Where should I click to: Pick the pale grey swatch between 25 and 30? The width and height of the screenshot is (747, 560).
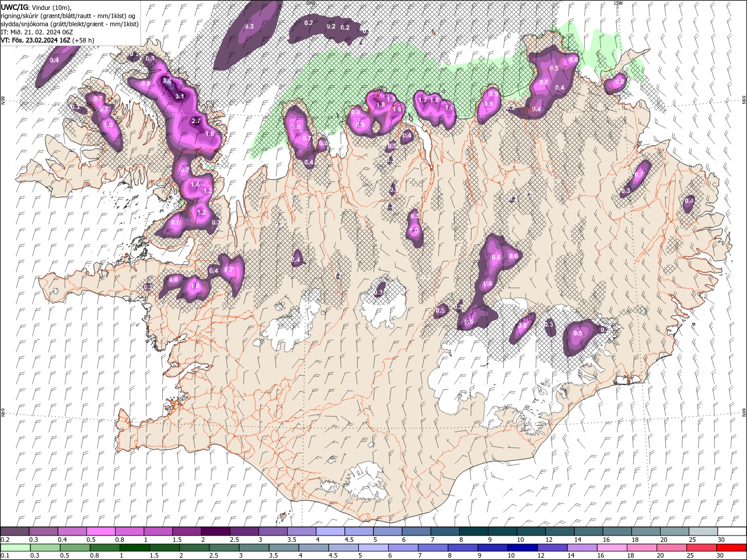(703, 531)
